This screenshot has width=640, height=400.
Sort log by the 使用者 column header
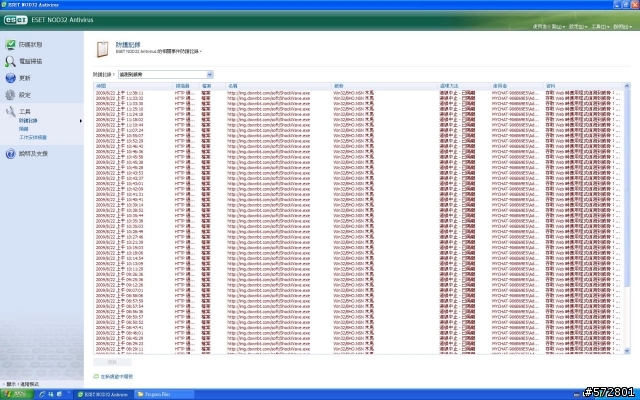tap(517, 86)
